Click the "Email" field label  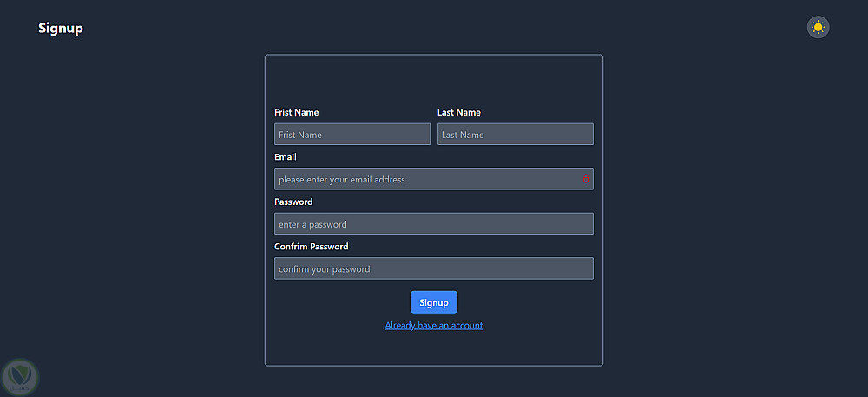coord(285,157)
